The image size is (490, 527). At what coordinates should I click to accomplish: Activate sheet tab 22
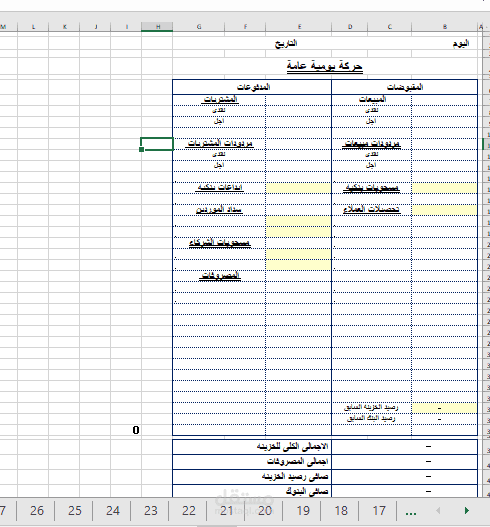click(189, 511)
